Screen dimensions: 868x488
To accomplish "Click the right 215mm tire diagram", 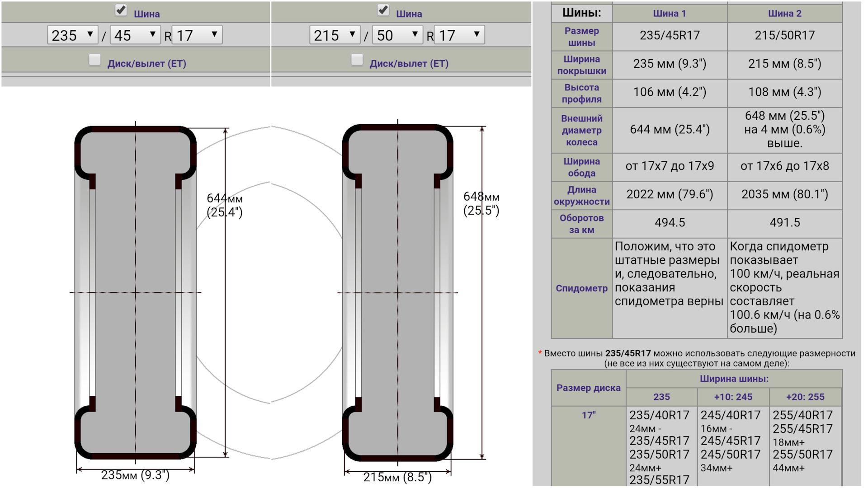I will click(398, 293).
